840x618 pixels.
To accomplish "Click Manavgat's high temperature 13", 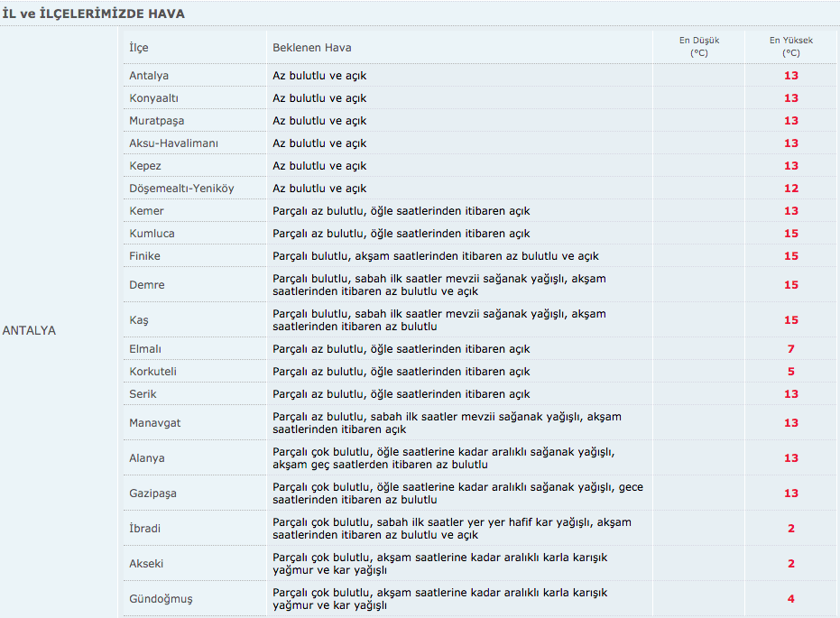I will click(791, 422).
